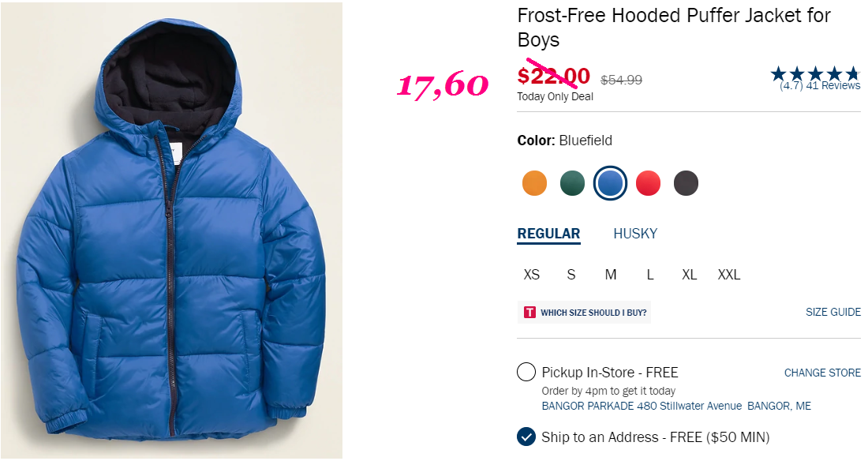Screen dimensions: 868x461
Task: Click the blue puffer jacket product image
Action: pyautogui.click(x=171, y=230)
